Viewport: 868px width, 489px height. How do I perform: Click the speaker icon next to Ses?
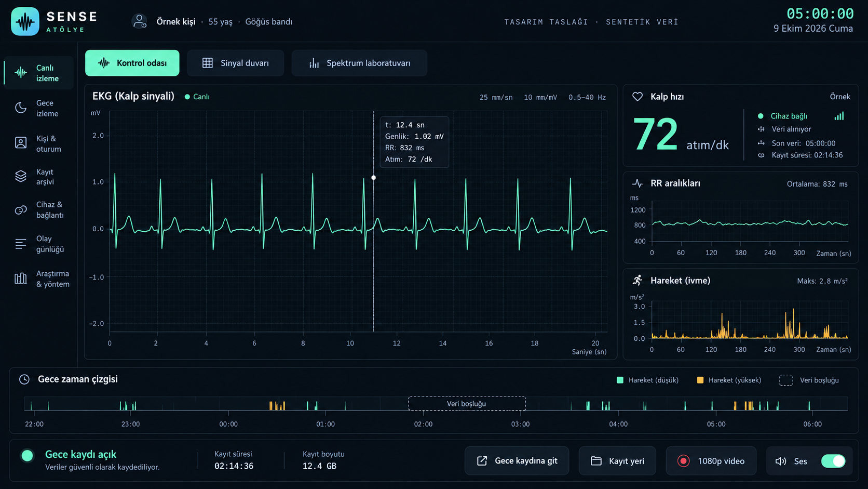(x=781, y=461)
